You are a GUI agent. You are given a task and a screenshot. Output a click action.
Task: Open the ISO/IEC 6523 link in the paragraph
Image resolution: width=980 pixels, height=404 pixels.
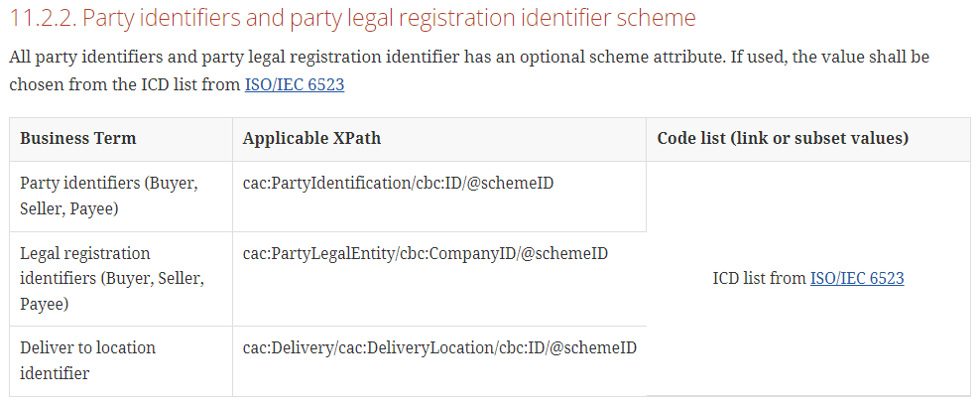(295, 84)
